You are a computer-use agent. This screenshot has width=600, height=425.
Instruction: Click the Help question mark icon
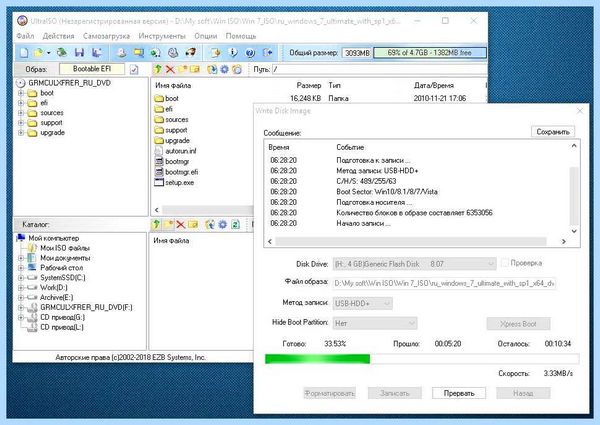(x=250, y=52)
